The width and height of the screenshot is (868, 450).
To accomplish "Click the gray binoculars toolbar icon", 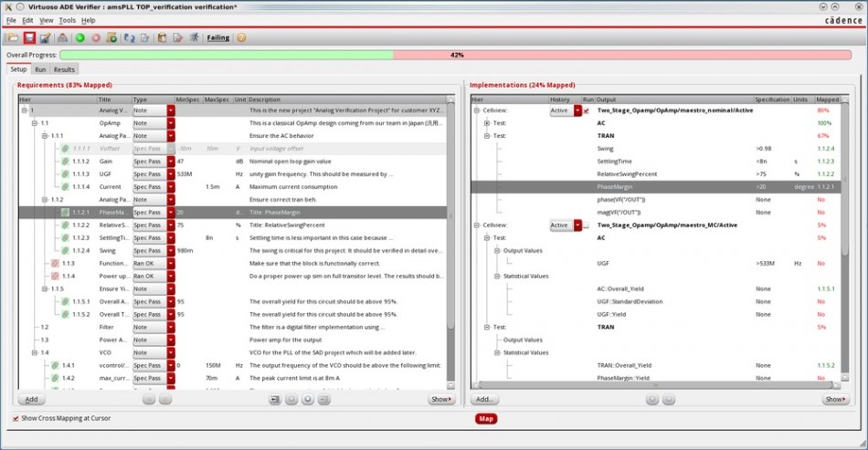I will click(x=62, y=38).
